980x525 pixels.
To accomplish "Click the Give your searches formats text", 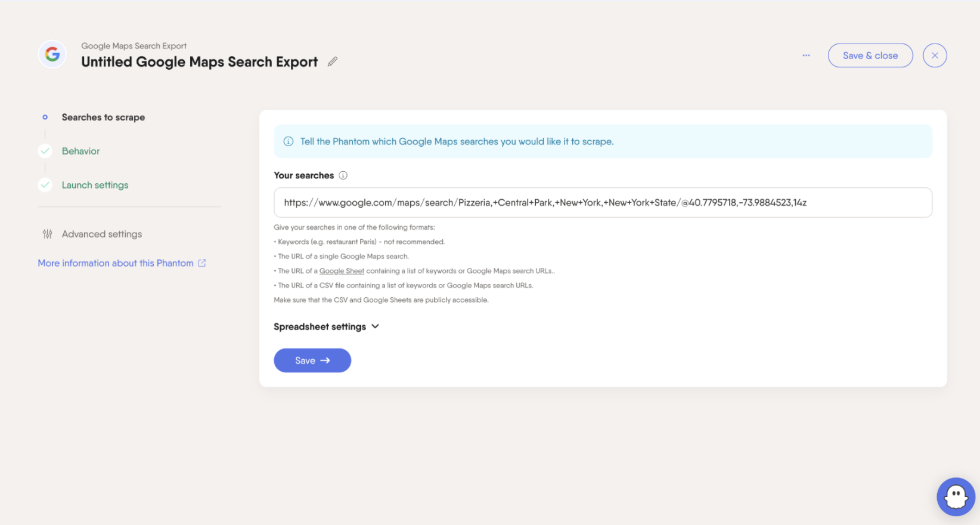I will [x=354, y=227].
